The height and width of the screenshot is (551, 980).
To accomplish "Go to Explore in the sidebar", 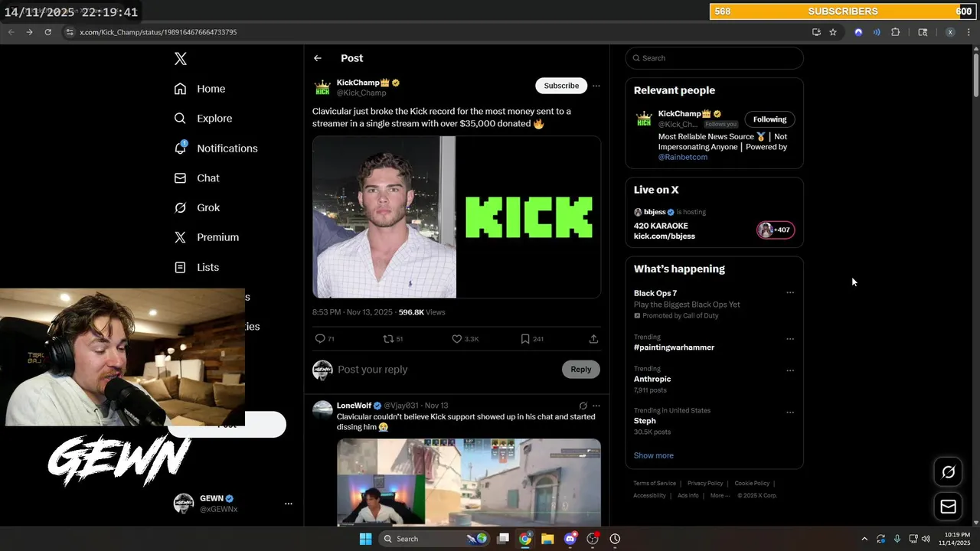I will (203, 119).
